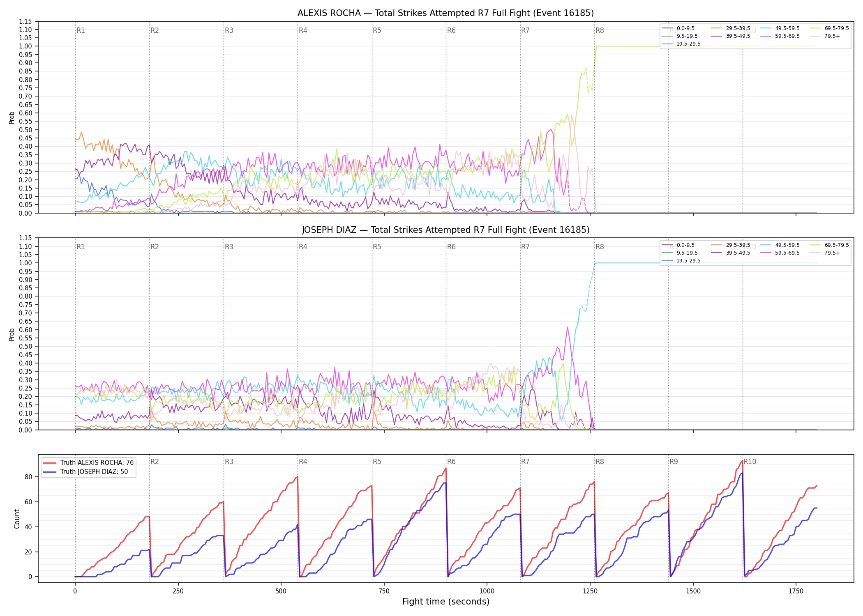Click the 'Count' y-axis label
The height and width of the screenshot is (616, 863).
17,519
